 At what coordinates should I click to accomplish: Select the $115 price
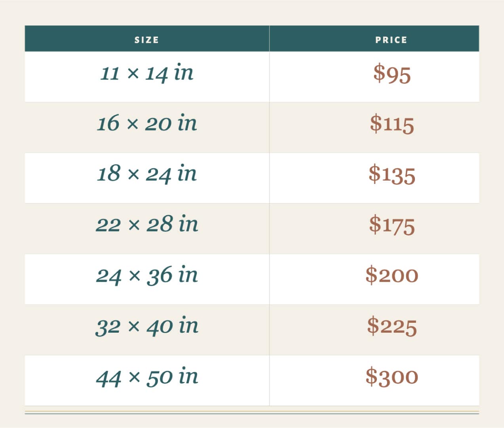click(392, 124)
